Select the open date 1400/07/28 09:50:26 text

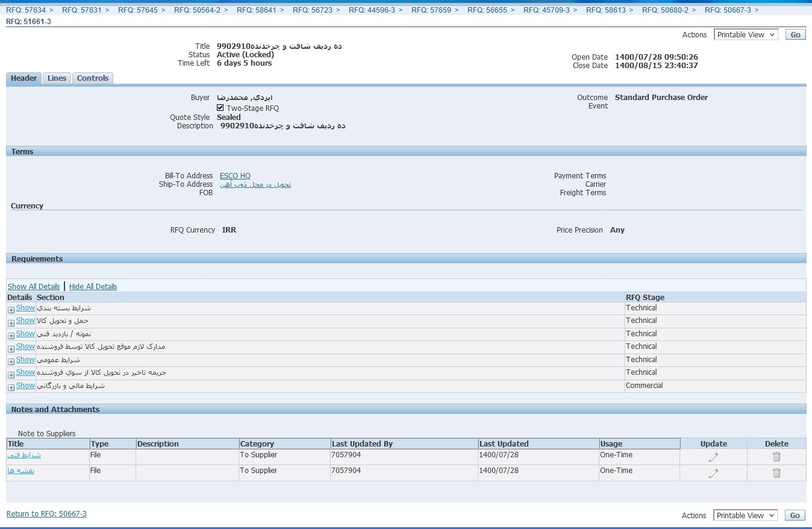pyautogui.click(x=657, y=57)
